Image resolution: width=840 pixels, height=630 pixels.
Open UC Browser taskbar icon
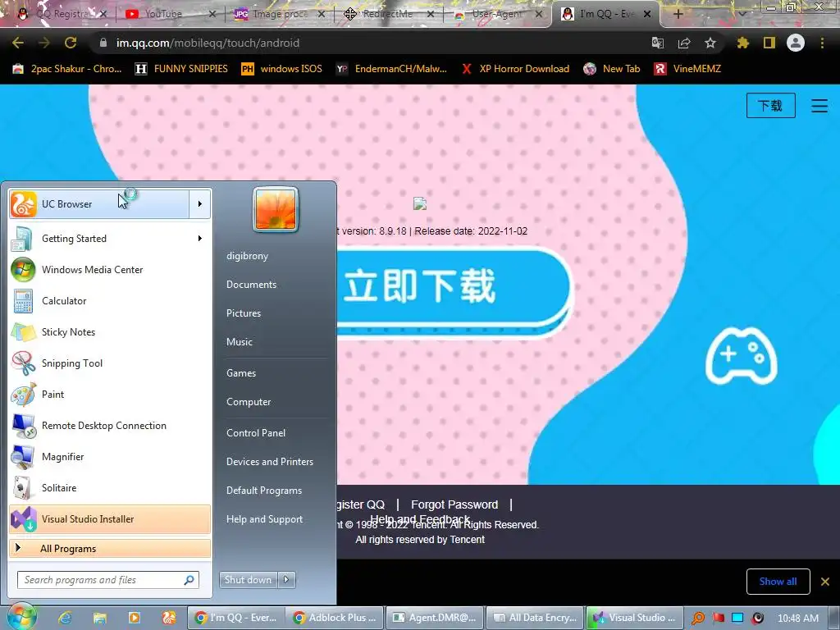(169, 618)
